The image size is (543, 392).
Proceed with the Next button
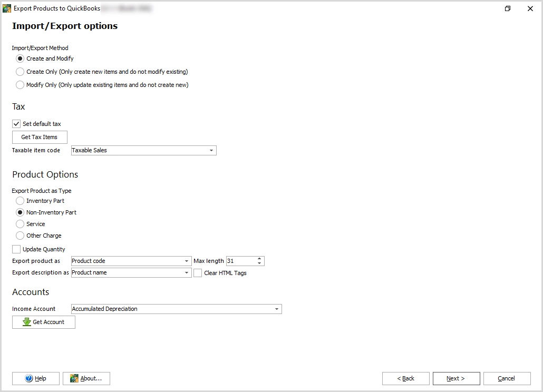point(456,378)
